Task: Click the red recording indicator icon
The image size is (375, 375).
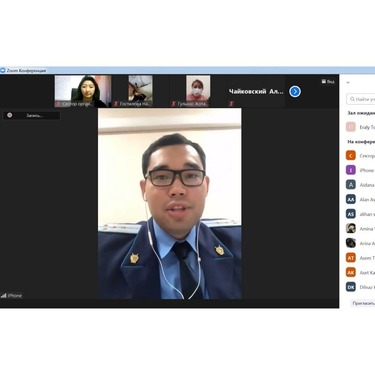Action: tap(10, 115)
